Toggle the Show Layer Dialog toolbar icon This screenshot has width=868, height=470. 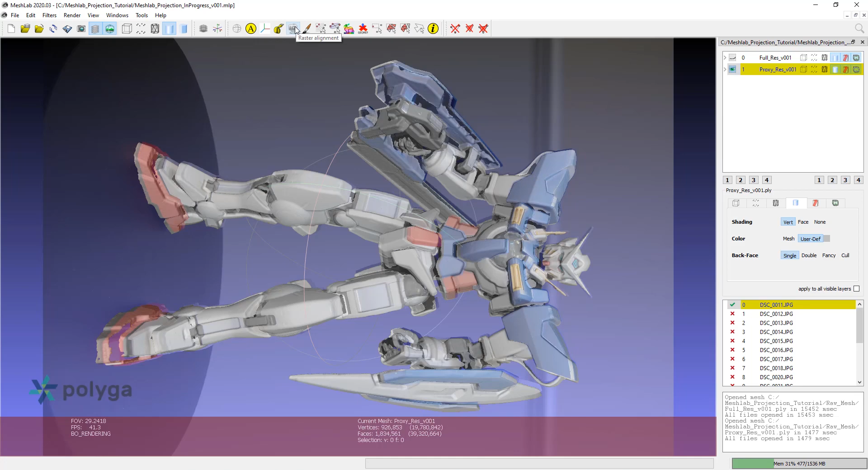(x=95, y=29)
